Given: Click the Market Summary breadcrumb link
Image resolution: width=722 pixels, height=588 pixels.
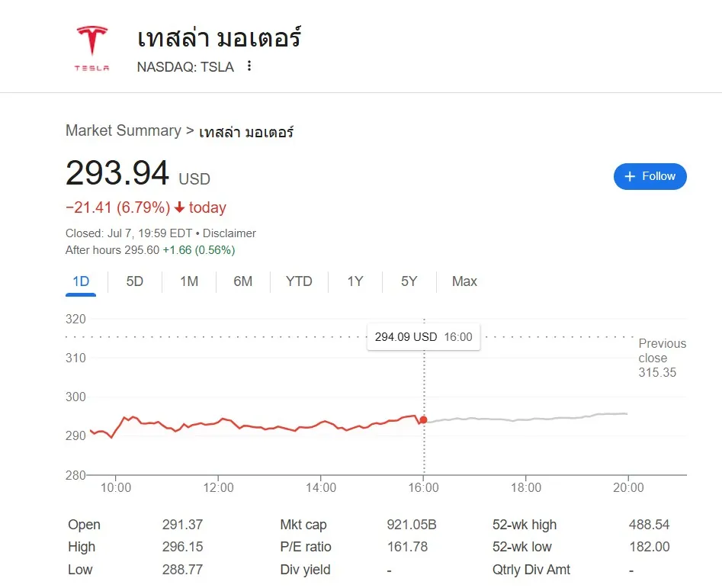Looking at the screenshot, I should 124,130.
